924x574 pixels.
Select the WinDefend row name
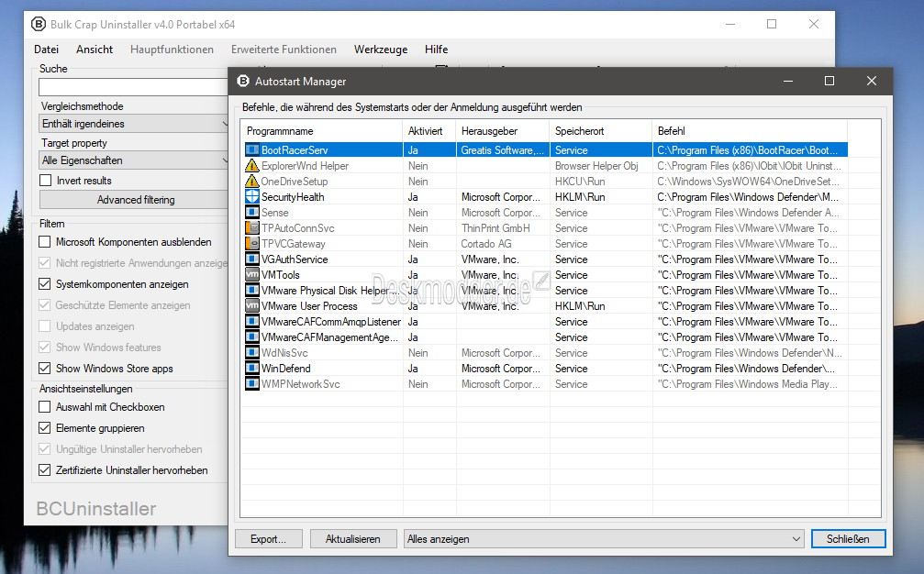pos(285,369)
